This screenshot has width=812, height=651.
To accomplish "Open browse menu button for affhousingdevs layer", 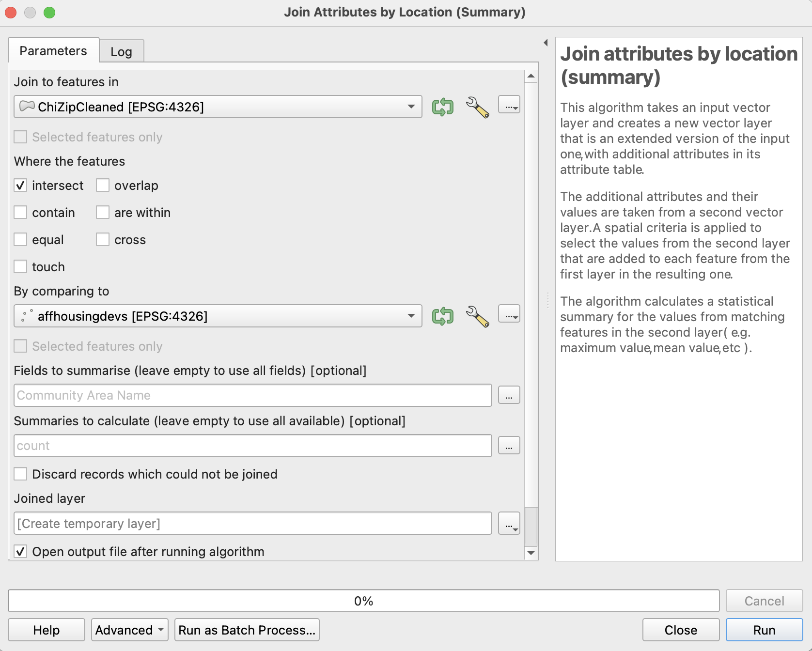I will point(509,314).
